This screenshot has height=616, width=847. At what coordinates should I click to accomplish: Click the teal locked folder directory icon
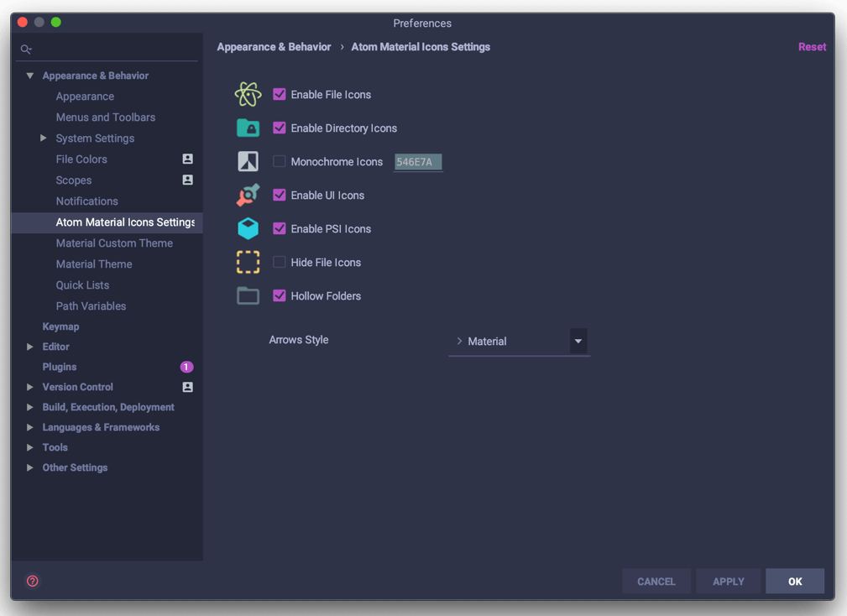click(x=248, y=128)
